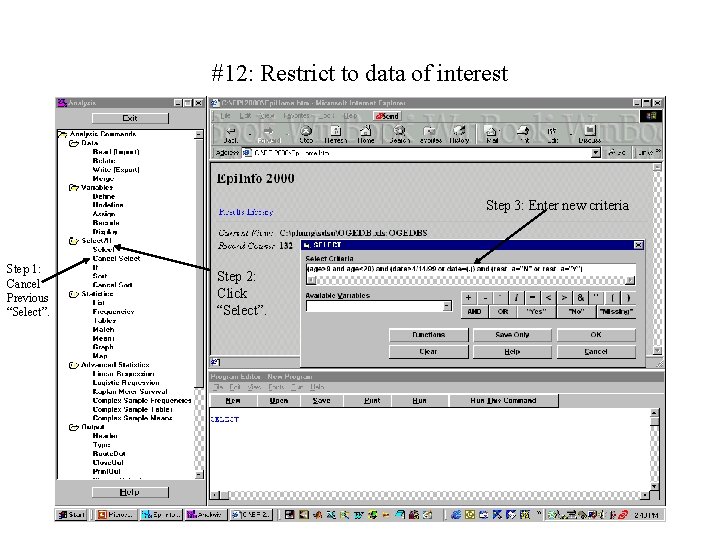
Task: Insert the plus operator in SELECT dialog
Action: pyautogui.click(x=468, y=298)
